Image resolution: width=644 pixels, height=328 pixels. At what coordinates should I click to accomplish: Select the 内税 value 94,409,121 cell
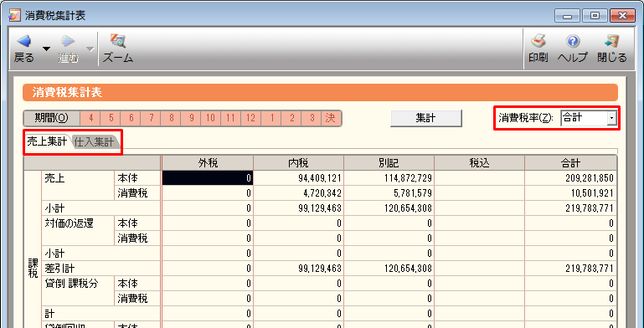[x=298, y=177]
